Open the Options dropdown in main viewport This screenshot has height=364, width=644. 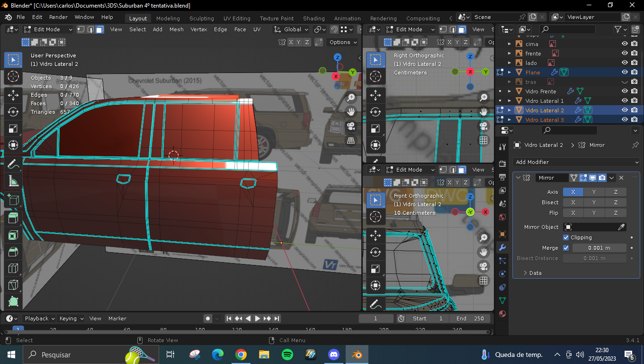342,42
